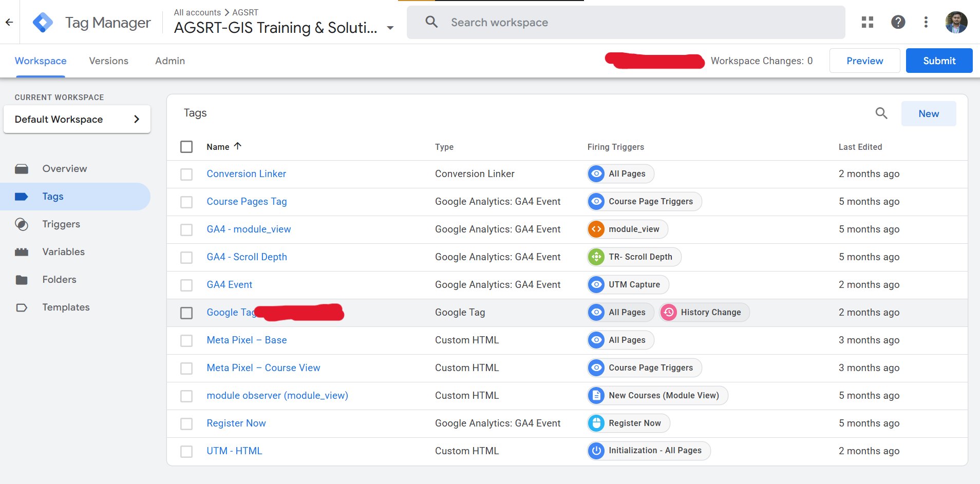Image resolution: width=980 pixels, height=484 pixels.
Task: Click the History Change trigger icon
Action: tap(669, 312)
